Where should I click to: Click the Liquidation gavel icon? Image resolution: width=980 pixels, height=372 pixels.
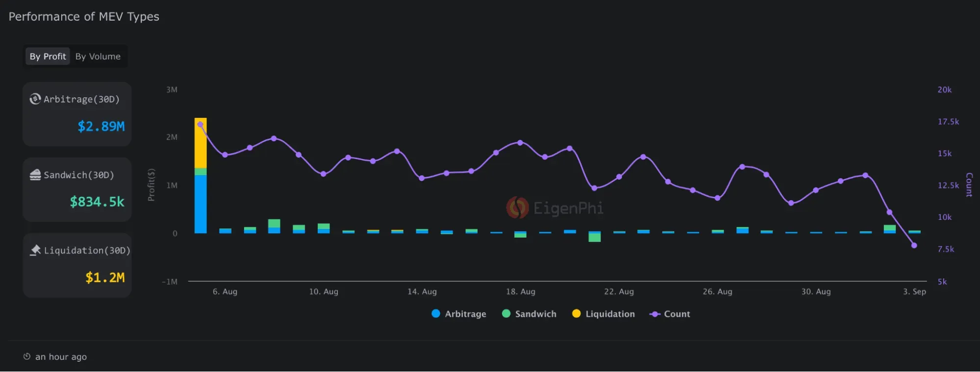click(x=35, y=250)
